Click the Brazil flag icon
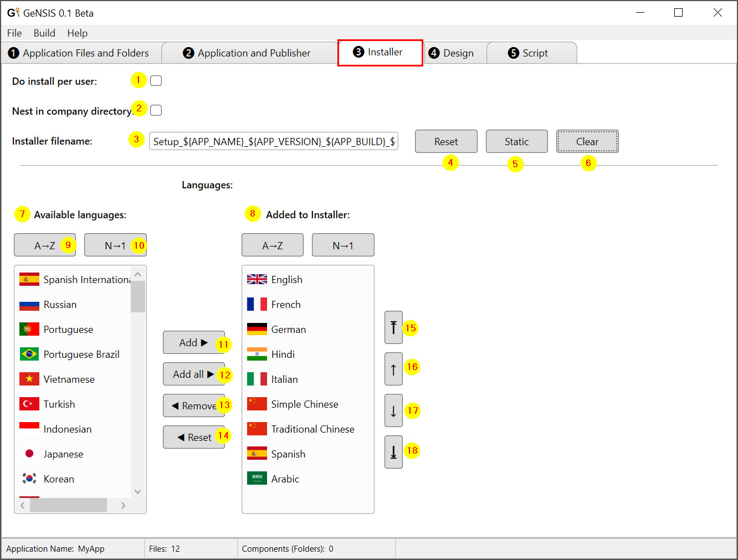 point(29,354)
